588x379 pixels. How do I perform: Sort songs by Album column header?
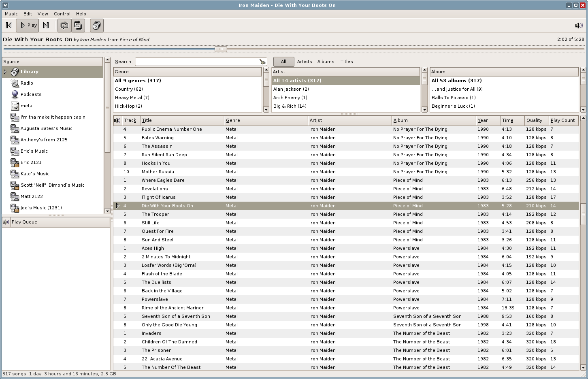point(434,120)
